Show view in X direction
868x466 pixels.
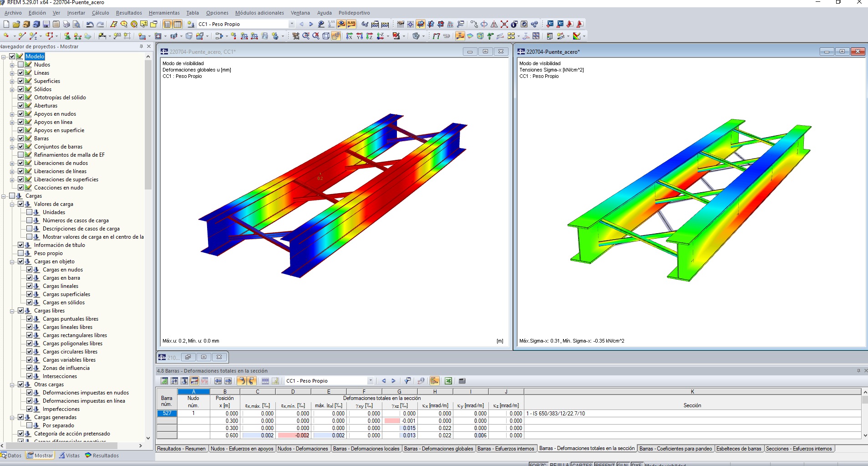coord(349,36)
